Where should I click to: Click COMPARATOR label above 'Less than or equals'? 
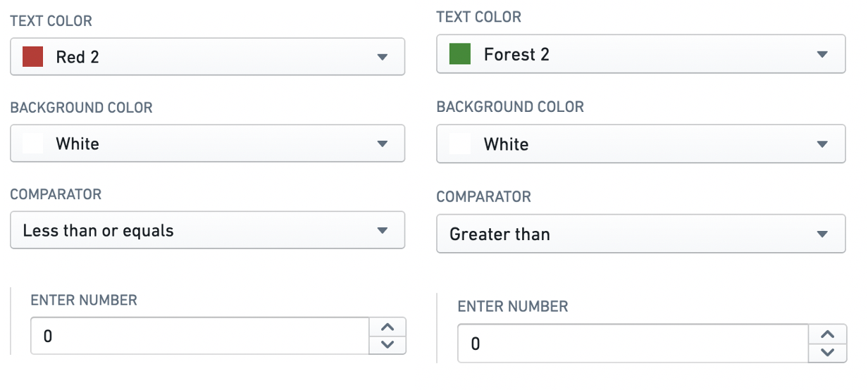[x=56, y=194]
